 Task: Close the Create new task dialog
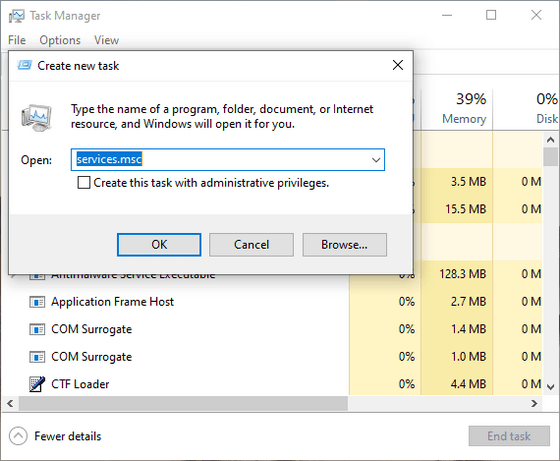(398, 65)
